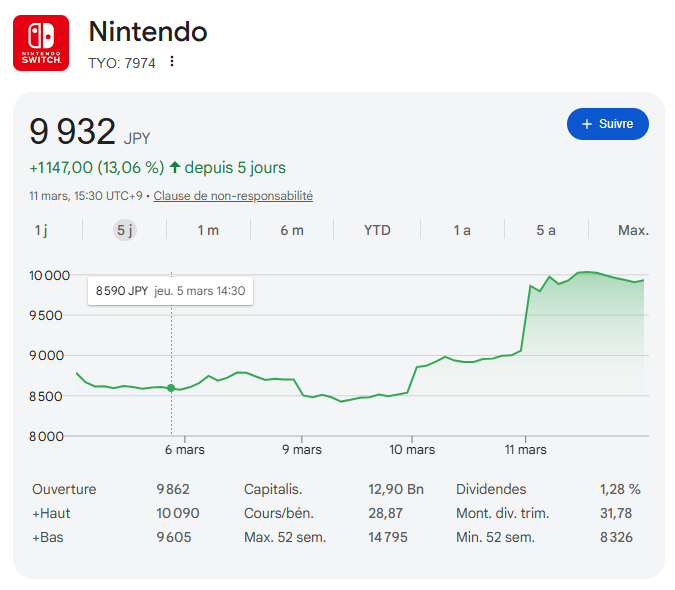Switch chart to 5 a range

(546, 230)
